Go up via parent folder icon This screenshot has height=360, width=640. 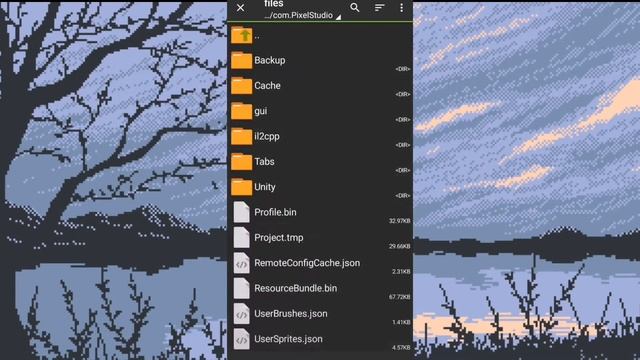[241, 35]
